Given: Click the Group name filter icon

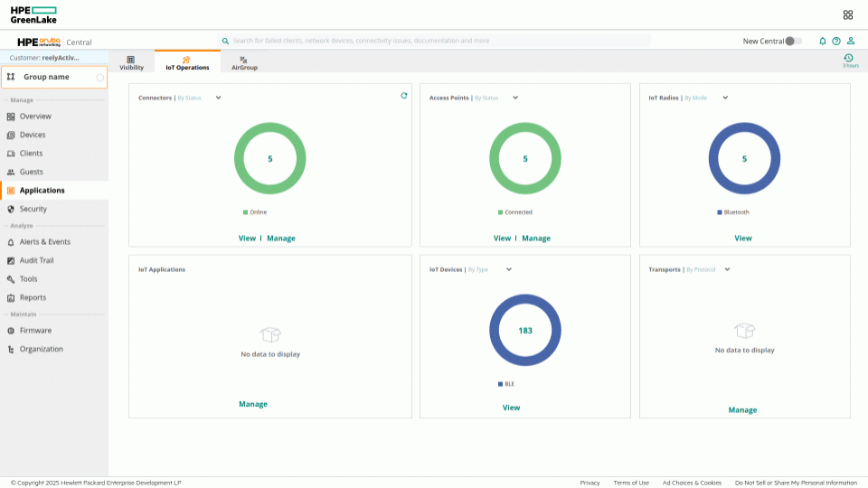Looking at the screenshot, I should coord(11,77).
